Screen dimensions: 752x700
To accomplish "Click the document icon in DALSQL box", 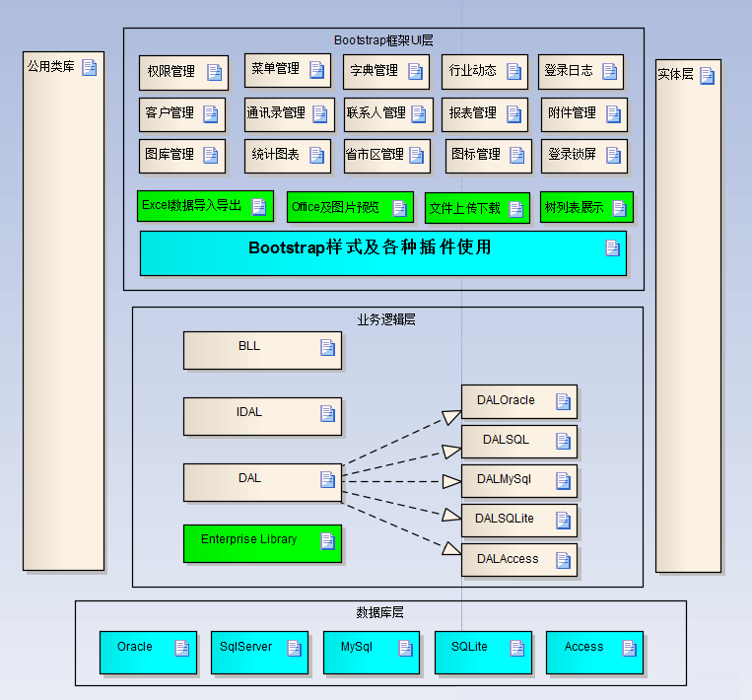I will click(x=563, y=442).
